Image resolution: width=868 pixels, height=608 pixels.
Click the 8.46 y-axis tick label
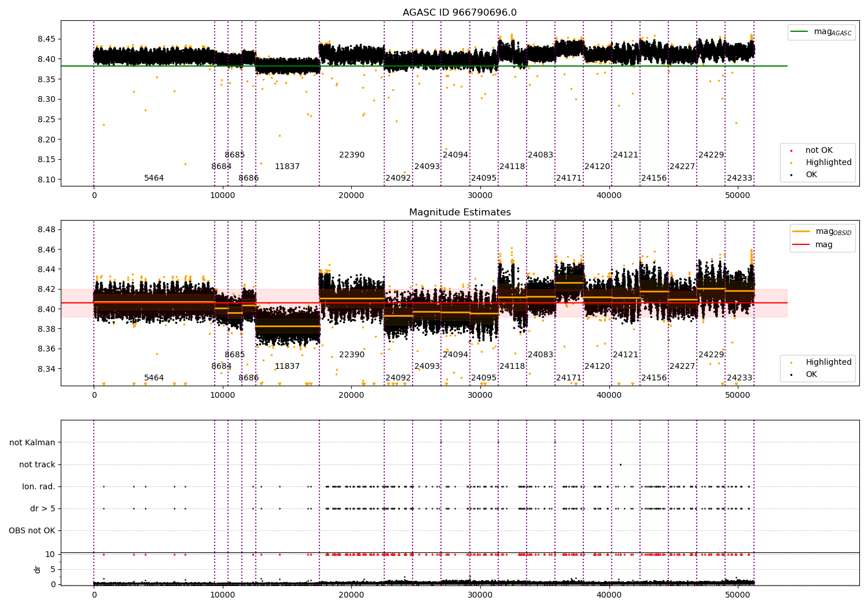point(46,250)
